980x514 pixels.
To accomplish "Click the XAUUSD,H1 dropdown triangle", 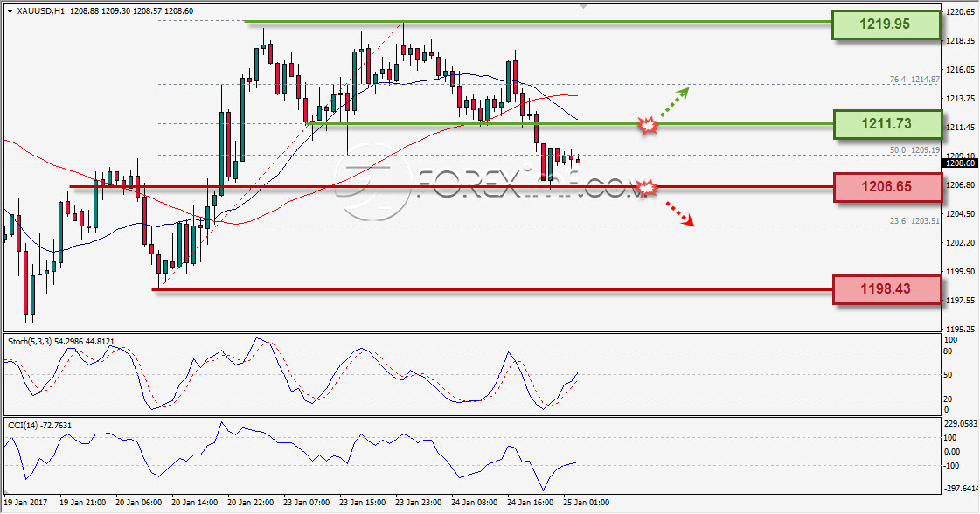I will click(x=10, y=11).
